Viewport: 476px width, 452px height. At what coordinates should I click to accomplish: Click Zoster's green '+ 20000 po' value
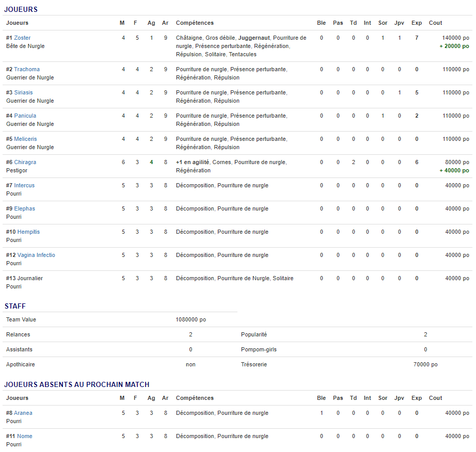[454, 46]
